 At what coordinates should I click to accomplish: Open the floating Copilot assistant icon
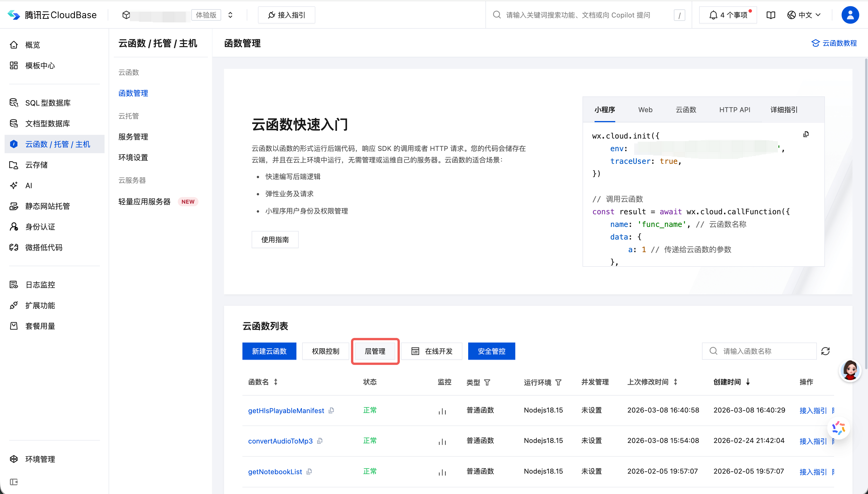click(838, 428)
